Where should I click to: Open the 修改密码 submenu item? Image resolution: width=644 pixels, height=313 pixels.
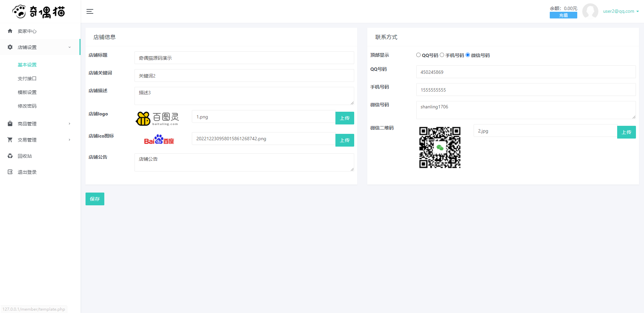coord(27,106)
